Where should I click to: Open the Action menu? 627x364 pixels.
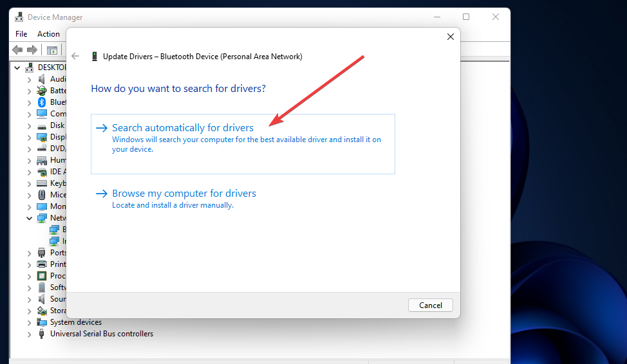[48, 34]
